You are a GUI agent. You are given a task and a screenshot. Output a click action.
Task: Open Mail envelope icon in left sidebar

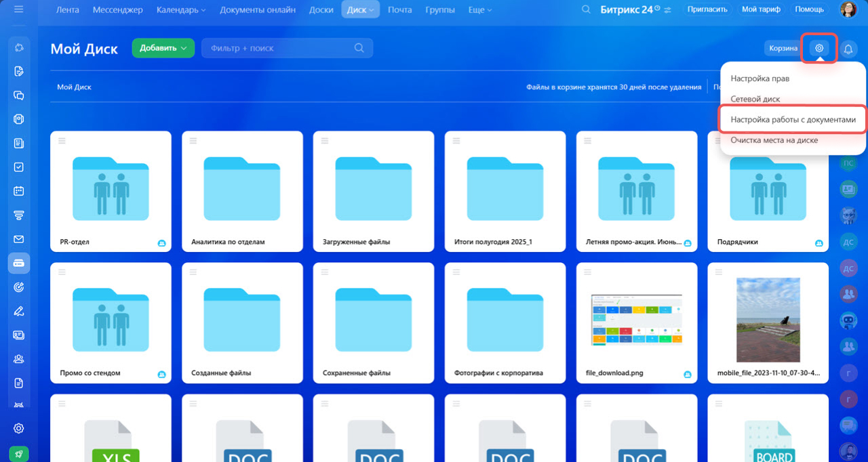click(19, 239)
